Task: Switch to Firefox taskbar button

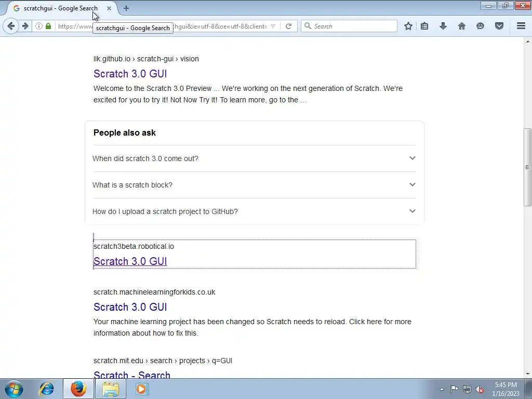Action: point(78,389)
